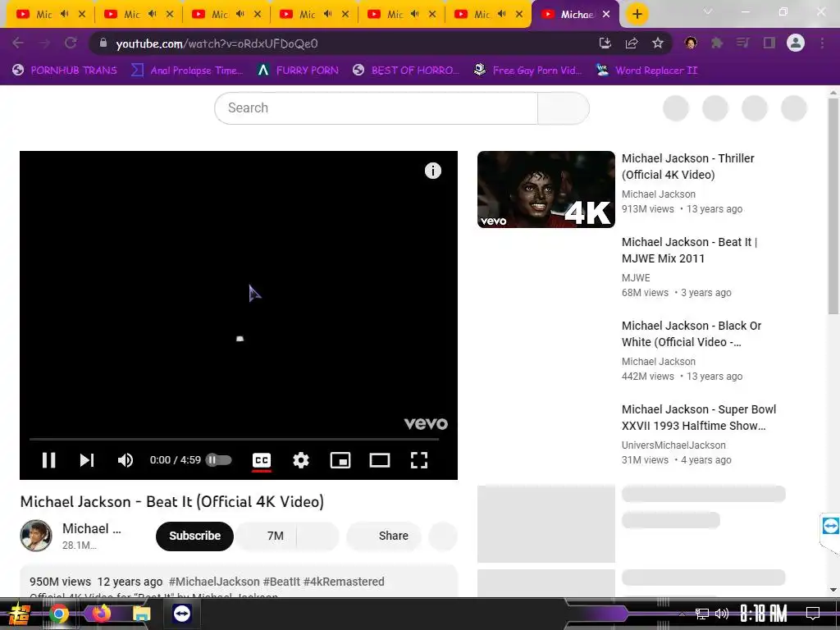Open the notification center icon
The width and height of the screenshot is (840, 630).
813,614
